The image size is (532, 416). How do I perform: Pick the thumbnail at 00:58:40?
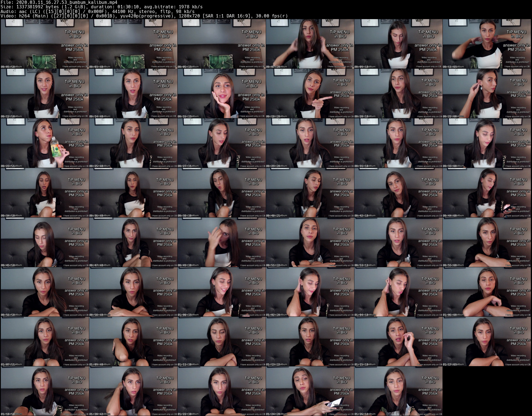[x=133, y=292]
